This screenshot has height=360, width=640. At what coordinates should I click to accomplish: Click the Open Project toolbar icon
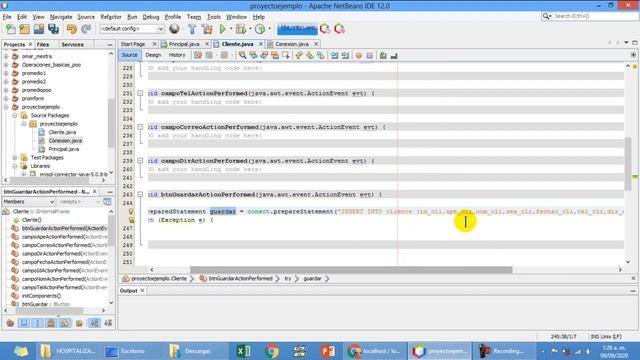(x=39, y=29)
